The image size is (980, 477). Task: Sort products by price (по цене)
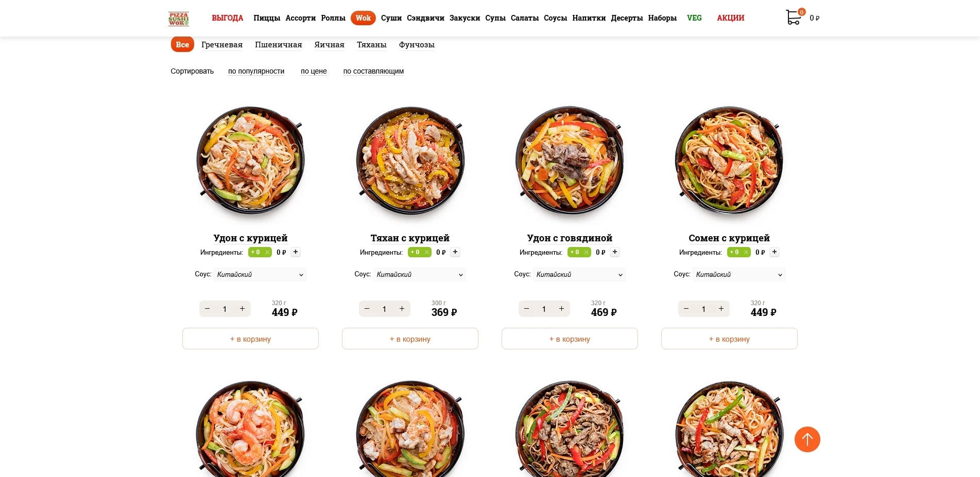[x=314, y=71]
